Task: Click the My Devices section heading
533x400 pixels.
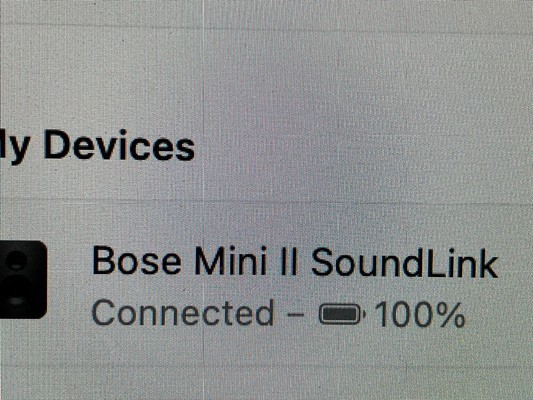Action: pyautogui.click(x=97, y=146)
